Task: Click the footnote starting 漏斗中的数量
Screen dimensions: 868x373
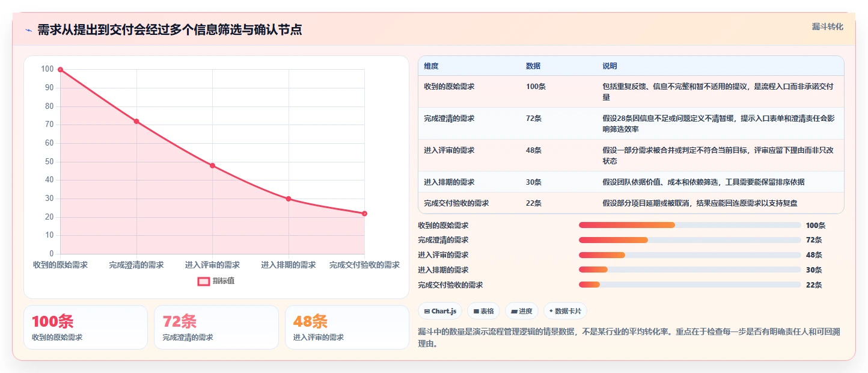Action: pos(630,338)
